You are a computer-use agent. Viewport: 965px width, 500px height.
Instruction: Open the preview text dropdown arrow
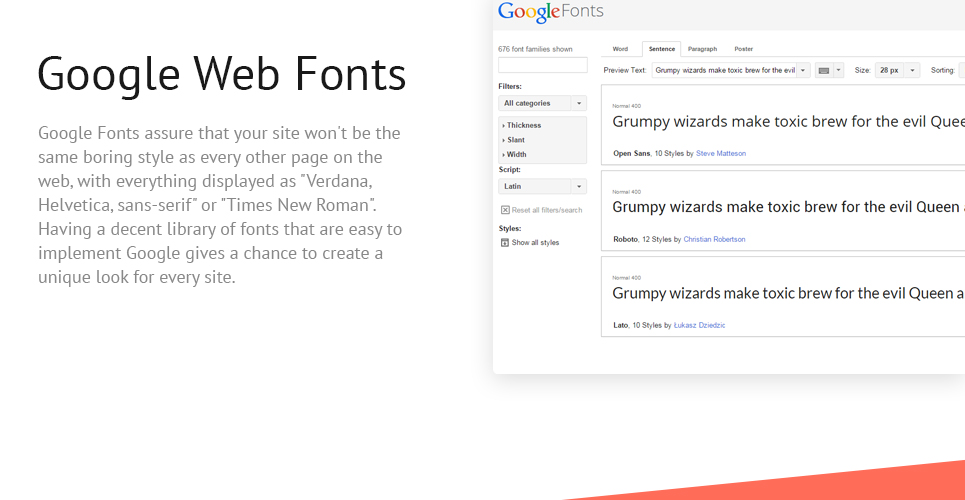click(x=803, y=70)
